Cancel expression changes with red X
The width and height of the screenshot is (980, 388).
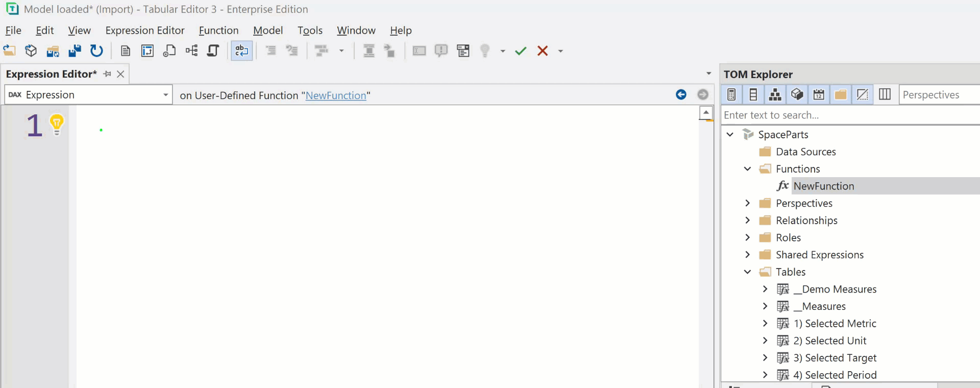pos(543,51)
